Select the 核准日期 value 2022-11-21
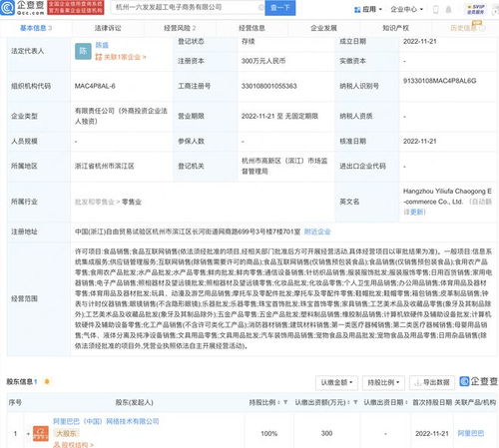The width and height of the screenshot is (499, 448). pos(420,141)
